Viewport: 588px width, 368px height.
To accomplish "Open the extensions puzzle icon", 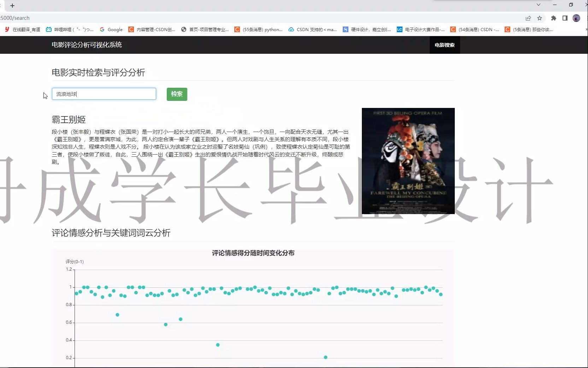I will [554, 18].
